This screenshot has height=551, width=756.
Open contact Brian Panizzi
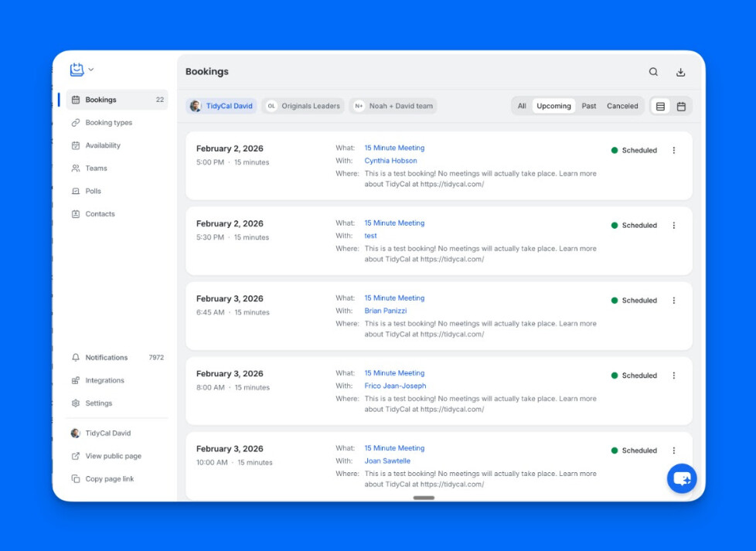point(385,311)
